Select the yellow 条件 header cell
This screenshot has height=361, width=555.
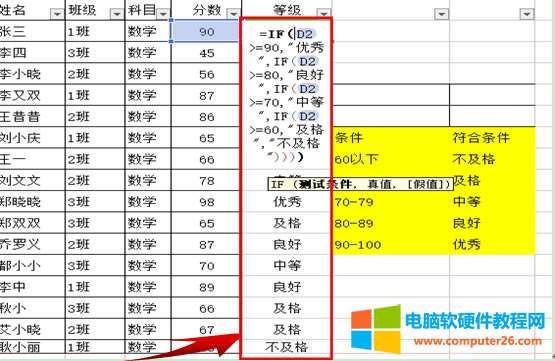tap(391, 138)
